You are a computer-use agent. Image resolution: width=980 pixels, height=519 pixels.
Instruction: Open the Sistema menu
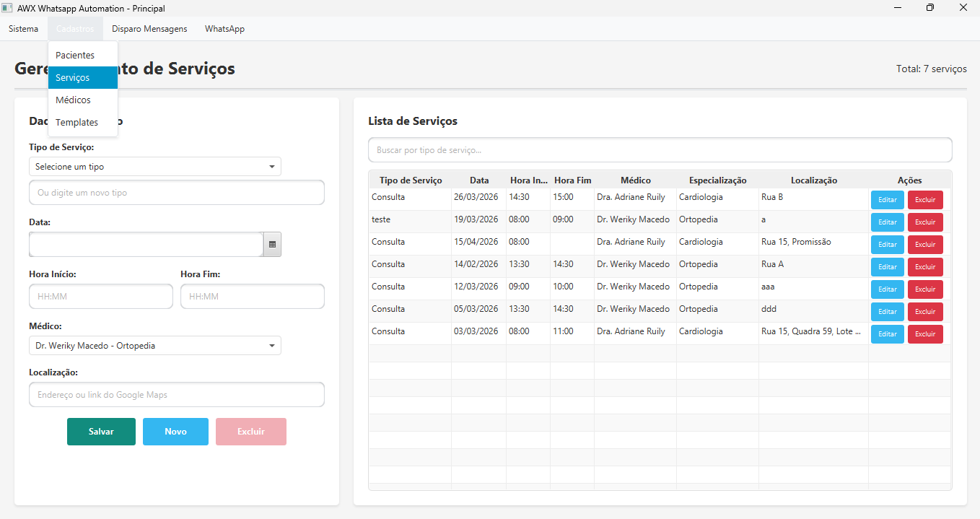24,29
